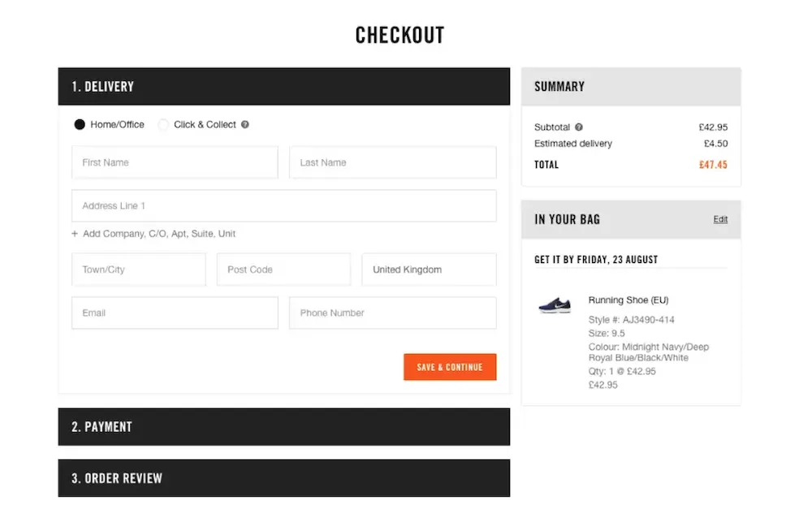
Task: Click the 1. Delivery section header
Action: click(283, 87)
